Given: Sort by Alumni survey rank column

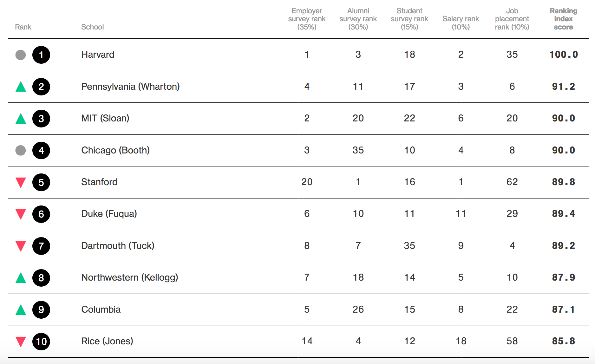Looking at the screenshot, I should [358, 19].
